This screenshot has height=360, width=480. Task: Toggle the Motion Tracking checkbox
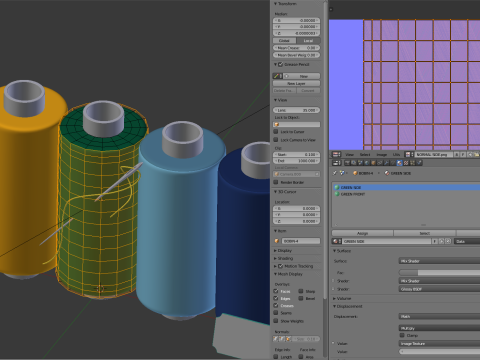pos(280,266)
